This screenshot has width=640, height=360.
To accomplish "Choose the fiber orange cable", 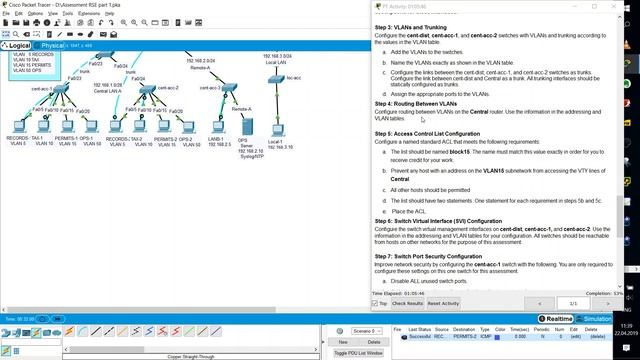I will pos(122,331).
